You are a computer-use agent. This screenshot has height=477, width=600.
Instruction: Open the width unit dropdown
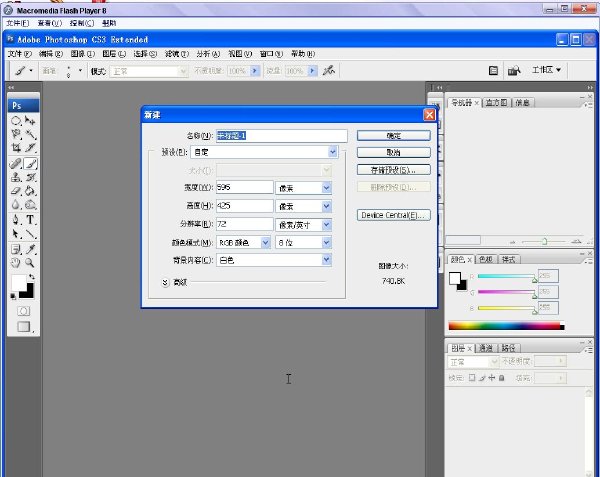(x=326, y=188)
